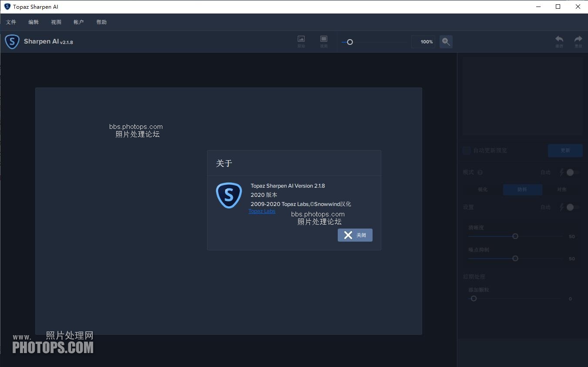Click the 清晰度 slider handle
The width and height of the screenshot is (588, 367).
point(515,236)
